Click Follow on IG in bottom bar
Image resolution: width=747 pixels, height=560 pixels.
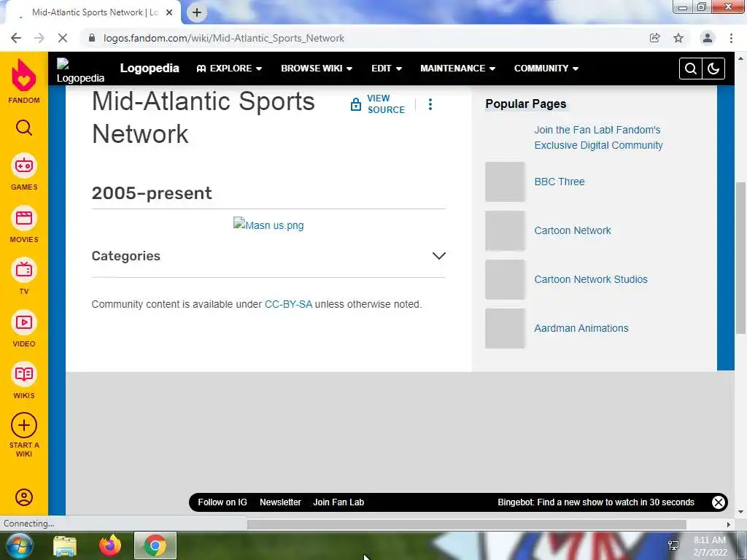[222, 502]
